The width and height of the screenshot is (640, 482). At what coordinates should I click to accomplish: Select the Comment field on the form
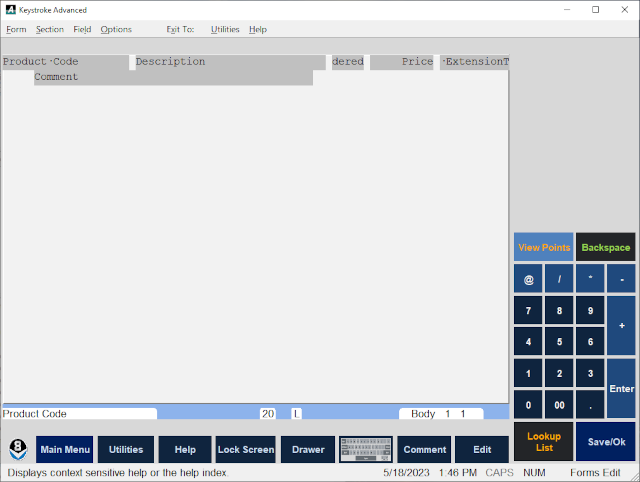(173, 78)
